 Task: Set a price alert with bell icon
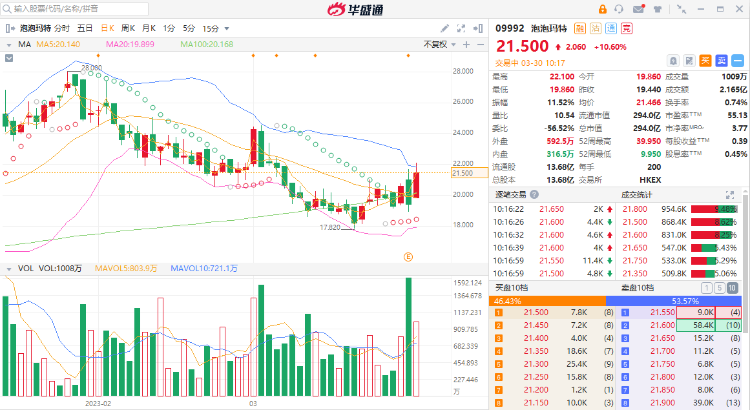[673, 61]
